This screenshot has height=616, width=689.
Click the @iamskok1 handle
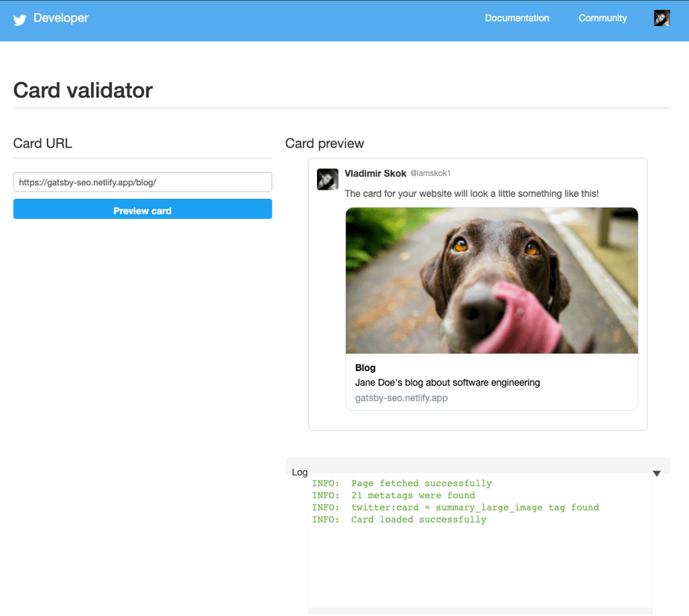click(432, 173)
